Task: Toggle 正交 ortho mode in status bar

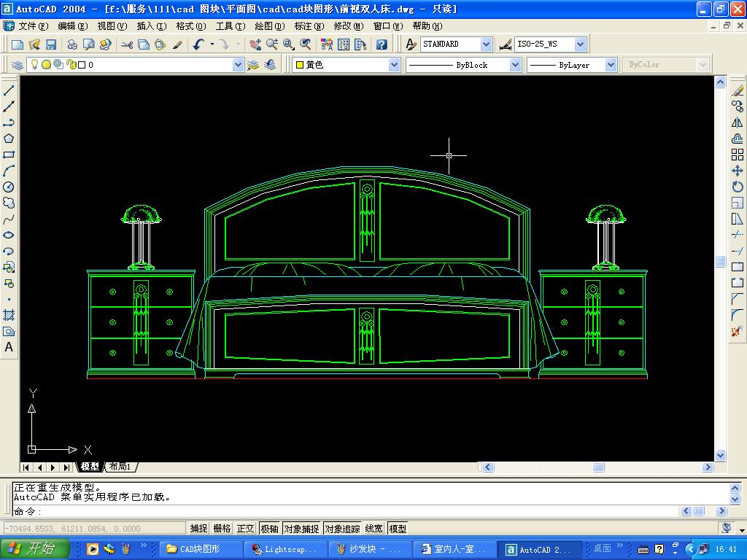Action: point(246,529)
